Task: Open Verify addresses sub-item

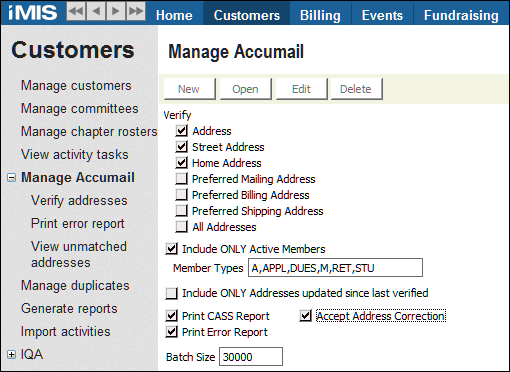Action: [79, 201]
